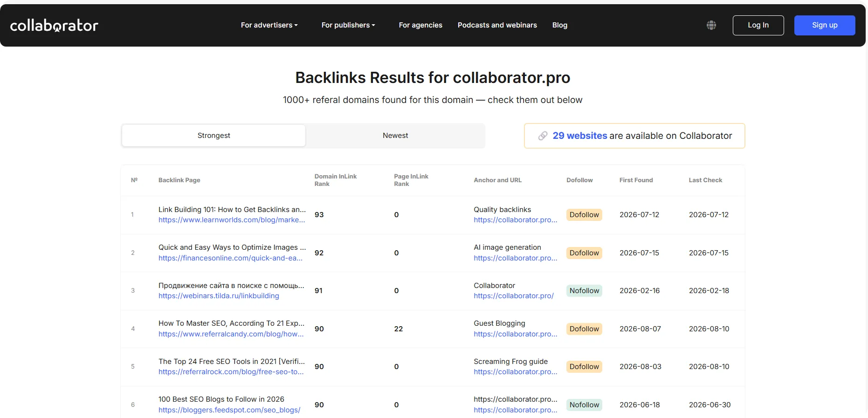
Task: Click the Domain InLink Rank value 93
Action: [319, 215]
